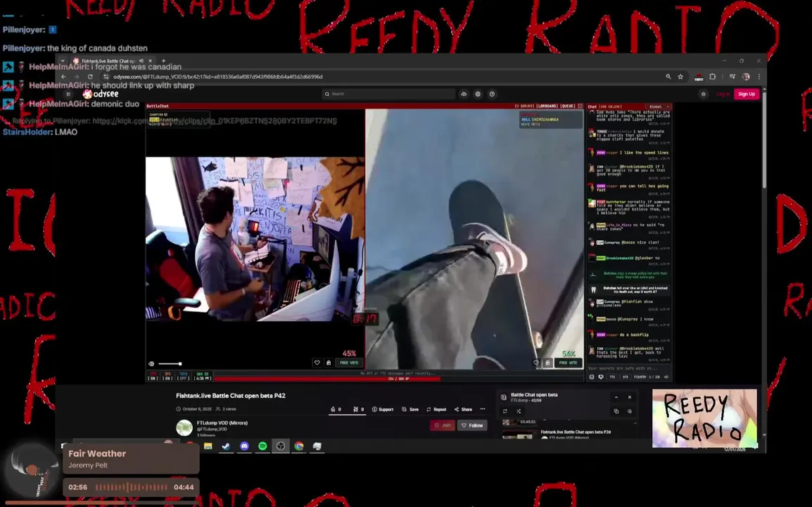Image resolution: width=812 pixels, height=507 pixels.
Task: Expand the Chrome tab search chevron
Action: [x=63, y=61]
